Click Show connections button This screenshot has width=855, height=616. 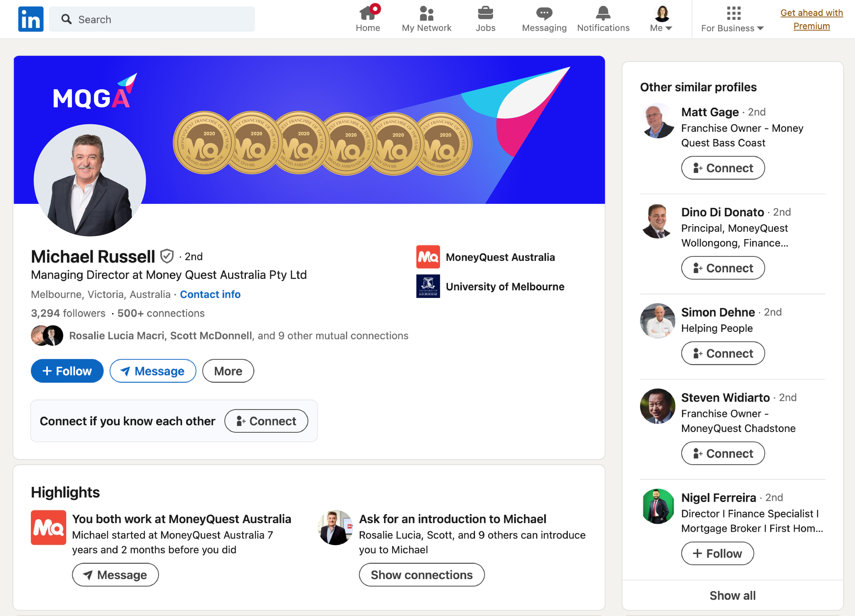[421, 575]
